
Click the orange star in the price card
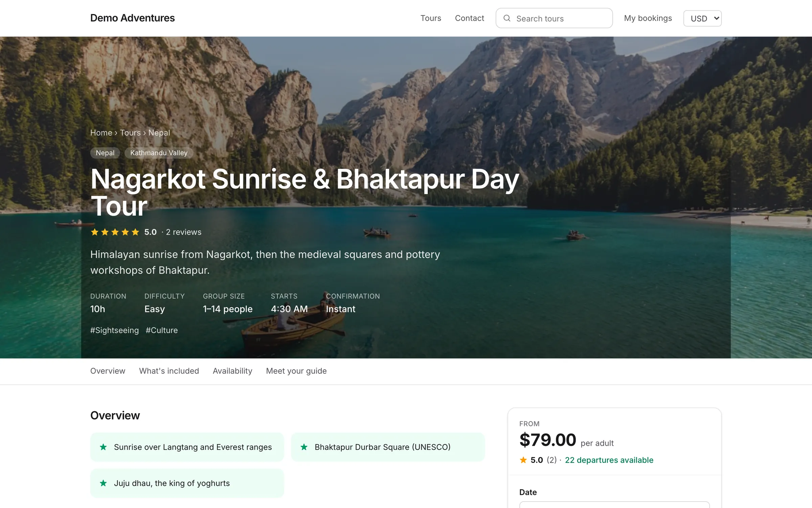point(523,460)
